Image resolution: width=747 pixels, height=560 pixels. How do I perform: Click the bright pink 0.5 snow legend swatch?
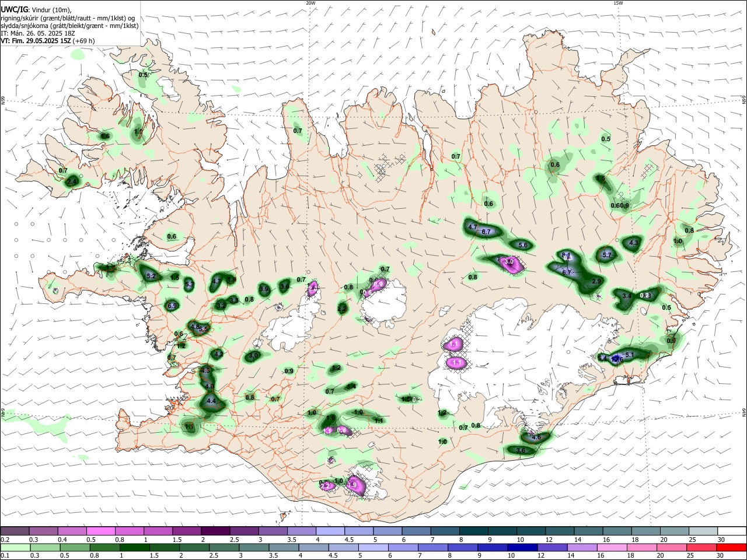(100, 531)
